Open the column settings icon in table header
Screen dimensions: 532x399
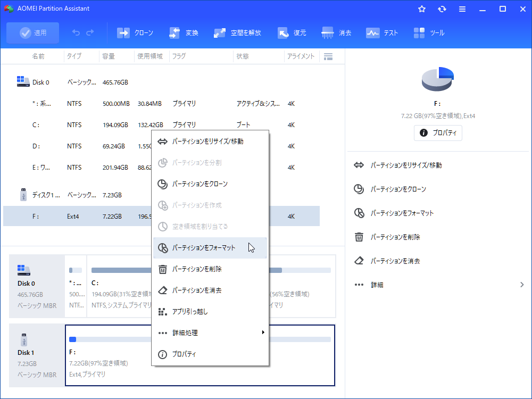[328, 56]
